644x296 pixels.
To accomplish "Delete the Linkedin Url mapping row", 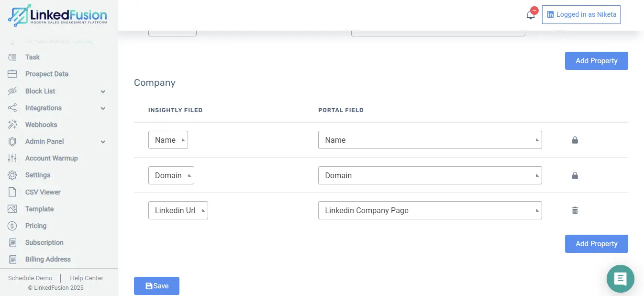I will [575, 210].
